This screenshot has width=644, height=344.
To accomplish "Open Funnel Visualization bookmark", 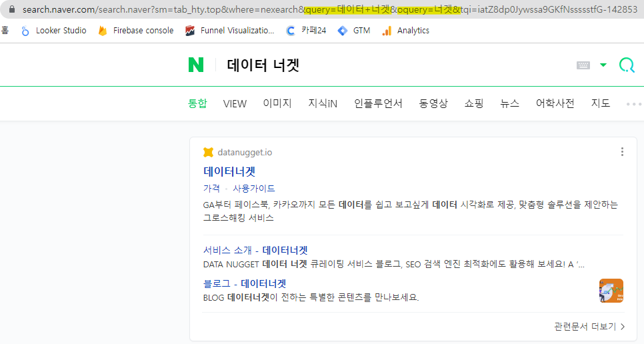I will pos(229,31).
